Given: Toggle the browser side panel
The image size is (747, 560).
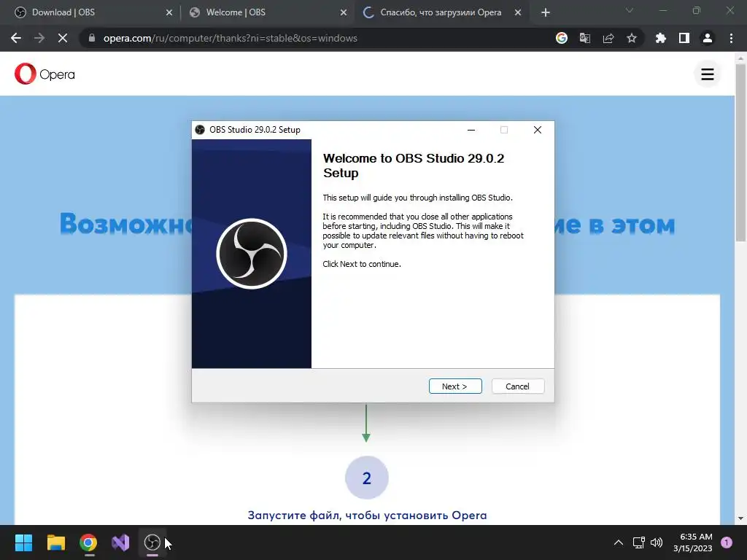Looking at the screenshot, I should [684, 38].
